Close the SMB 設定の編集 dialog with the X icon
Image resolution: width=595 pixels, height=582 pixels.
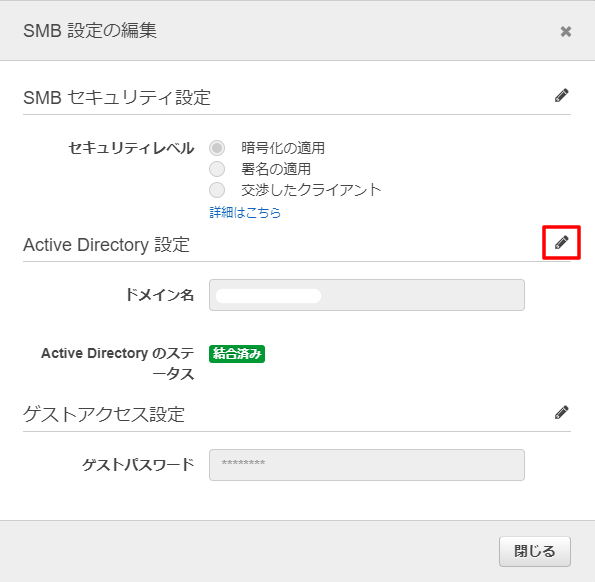click(566, 31)
